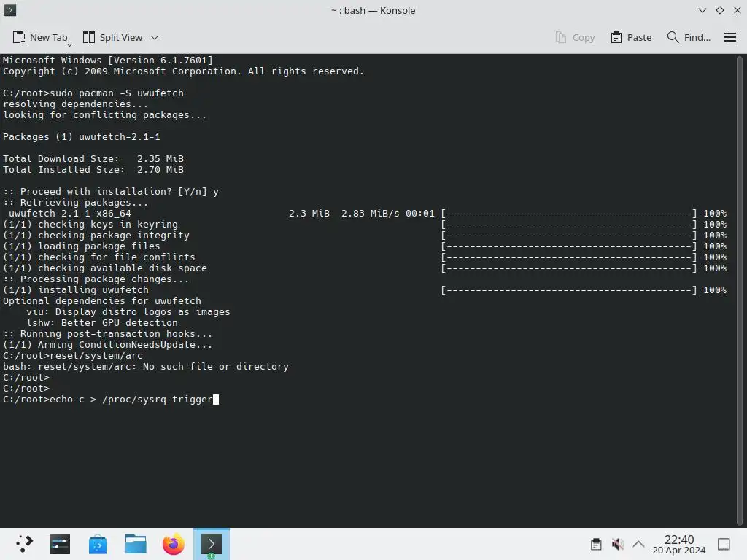Click 'No such file or directory' error line

coord(146,367)
